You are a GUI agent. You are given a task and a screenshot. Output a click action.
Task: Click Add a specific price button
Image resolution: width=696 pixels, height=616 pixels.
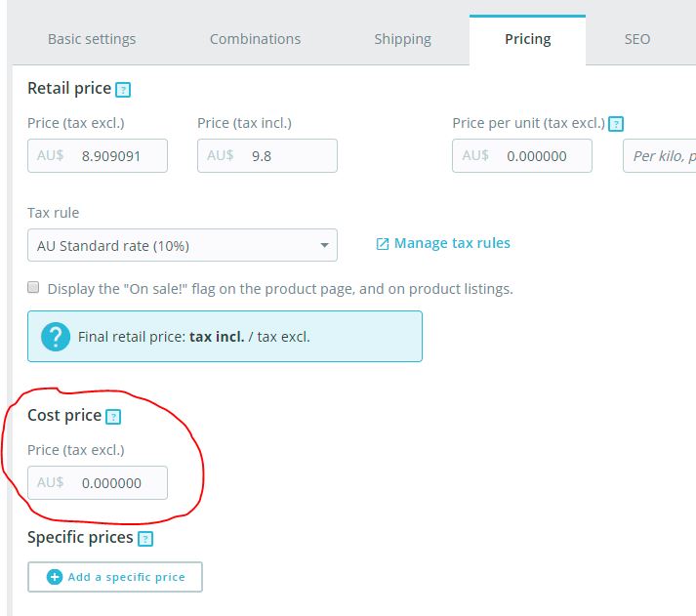tap(115, 577)
